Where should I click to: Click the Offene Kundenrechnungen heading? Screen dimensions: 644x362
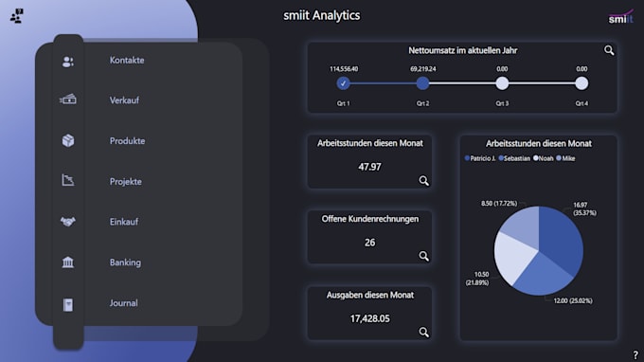370,219
